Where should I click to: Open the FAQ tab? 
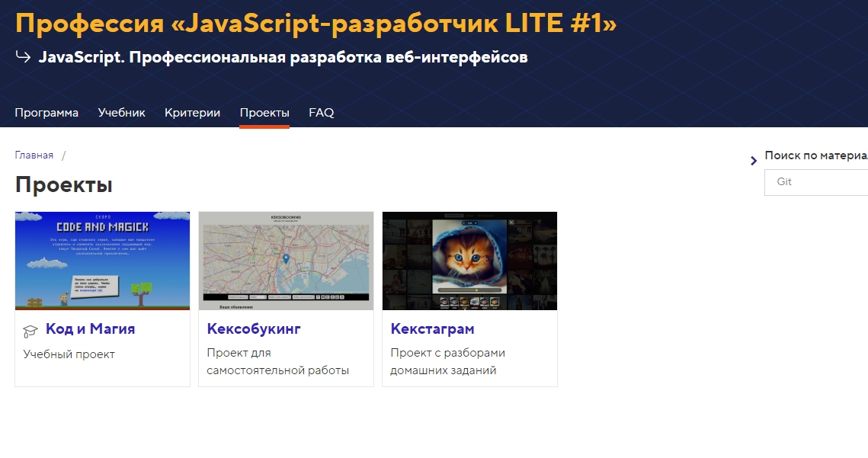click(x=321, y=113)
